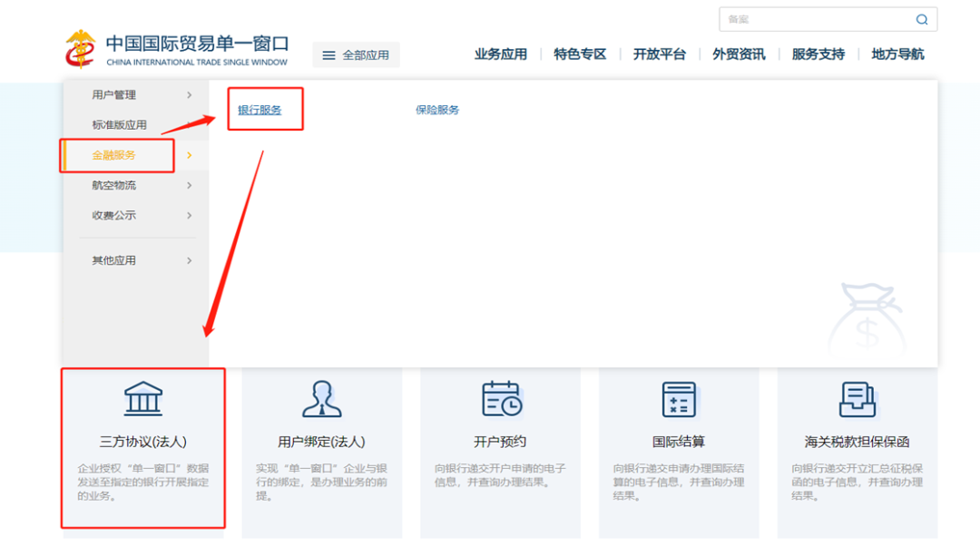The height and width of the screenshot is (546, 980).
Task: Expand the 用户管理 submenu arrow
Action: click(189, 95)
